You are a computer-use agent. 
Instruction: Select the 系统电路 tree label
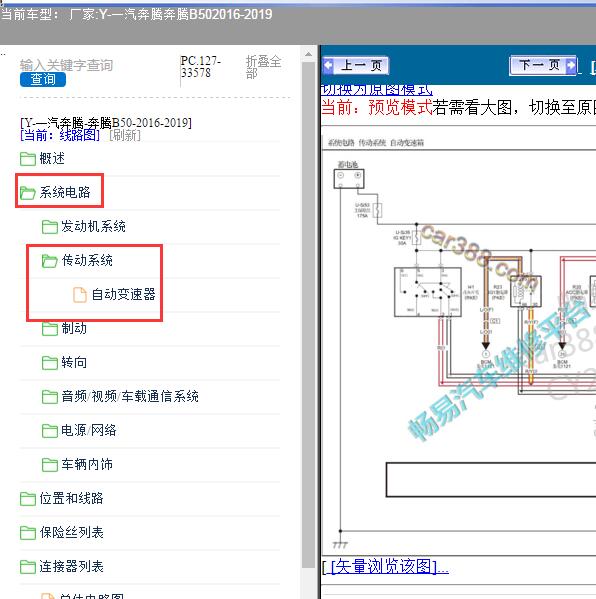tap(65, 192)
